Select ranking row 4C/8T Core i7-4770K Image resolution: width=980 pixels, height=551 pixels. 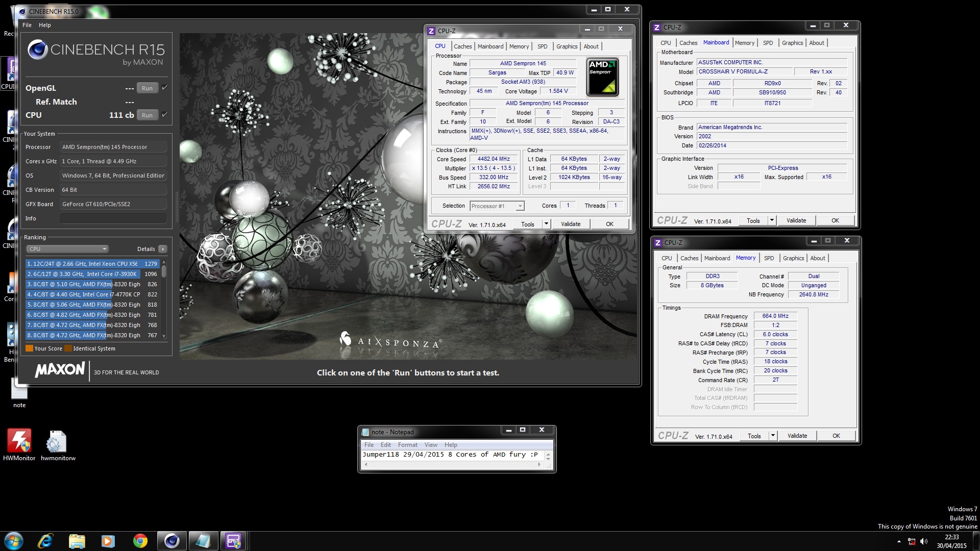click(92, 294)
